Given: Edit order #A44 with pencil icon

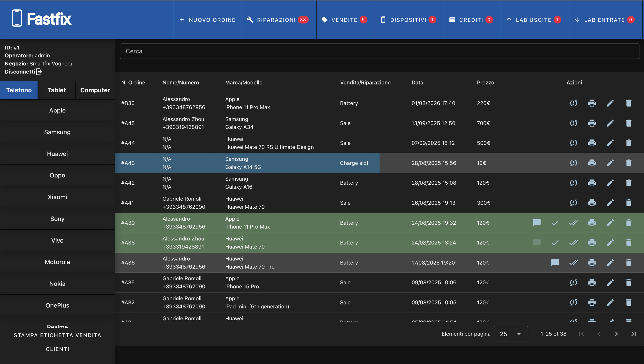Looking at the screenshot, I should (x=610, y=143).
